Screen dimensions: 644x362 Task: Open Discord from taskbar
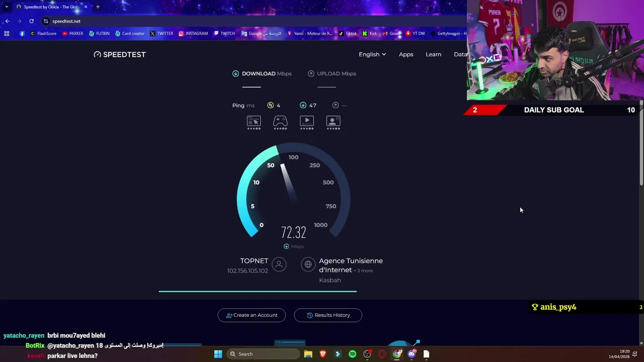[x=412, y=354]
